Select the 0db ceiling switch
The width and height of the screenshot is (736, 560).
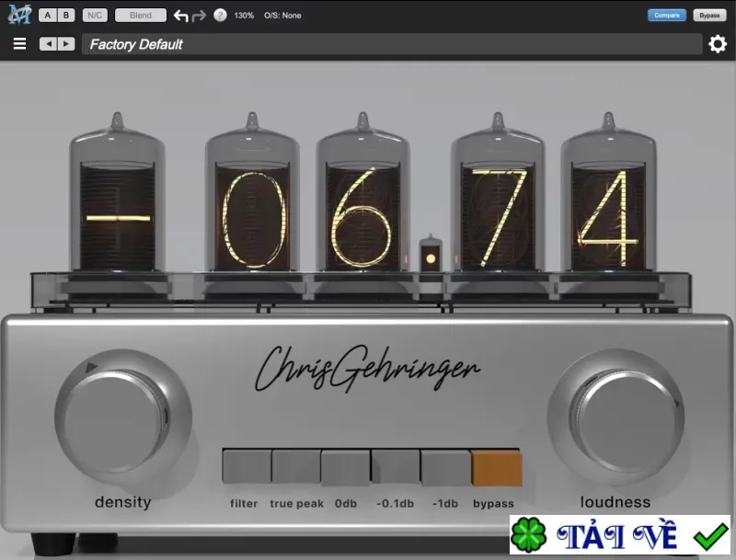coord(346,467)
